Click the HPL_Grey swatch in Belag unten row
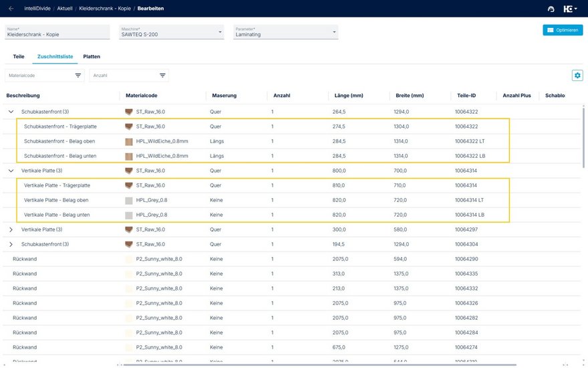 point(130,215)
